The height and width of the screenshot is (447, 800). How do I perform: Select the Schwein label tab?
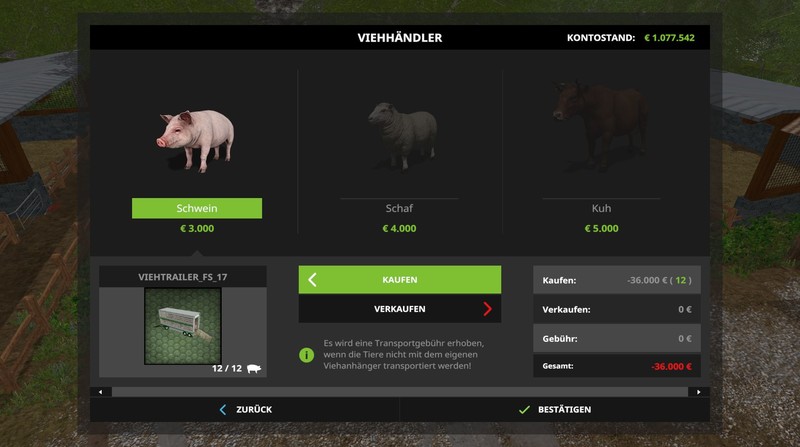197,208
